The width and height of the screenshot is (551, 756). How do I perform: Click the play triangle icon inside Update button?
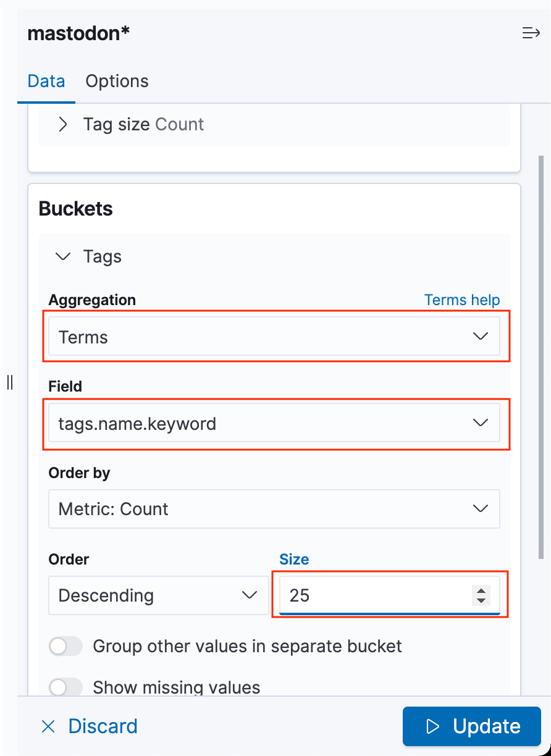click(432, 726)
